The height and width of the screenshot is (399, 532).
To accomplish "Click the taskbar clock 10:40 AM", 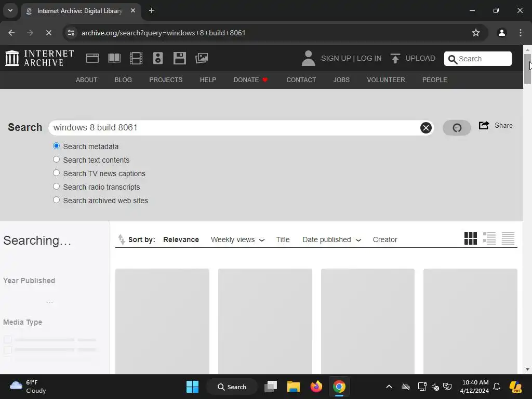I will 475,387.
